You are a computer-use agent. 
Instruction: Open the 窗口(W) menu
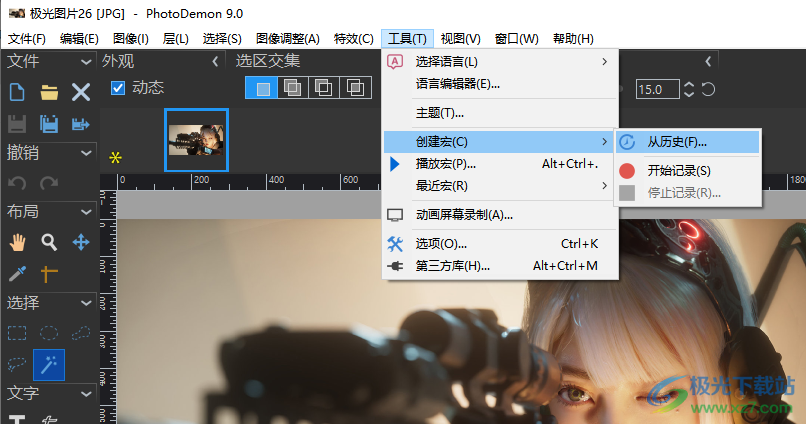point(516,39)
